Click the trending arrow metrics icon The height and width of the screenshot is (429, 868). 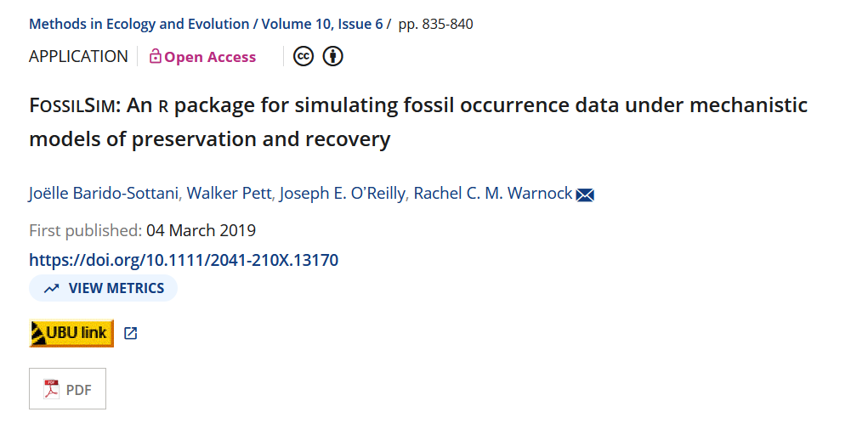(52, 288)
